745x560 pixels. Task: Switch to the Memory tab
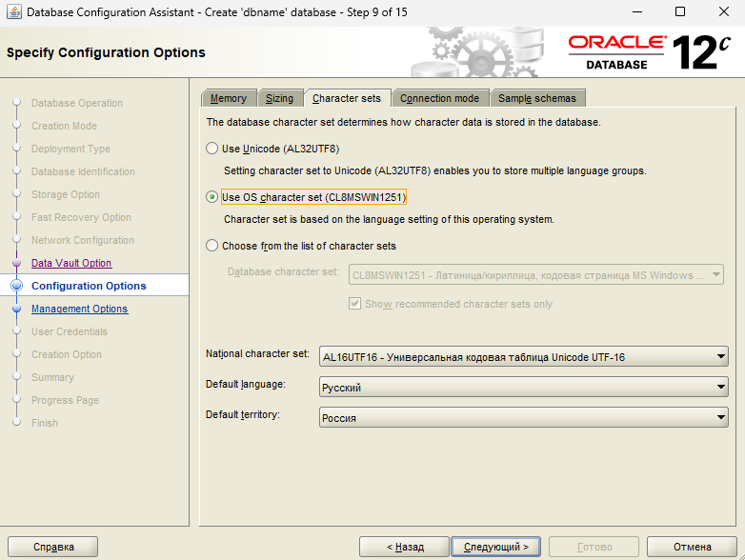[229, 98]
